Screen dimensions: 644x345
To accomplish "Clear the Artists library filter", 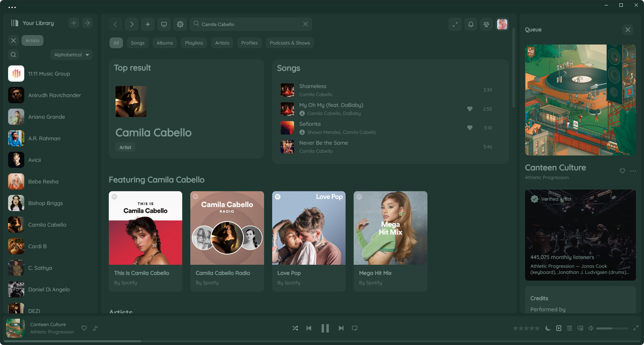I will click(13, 40).
